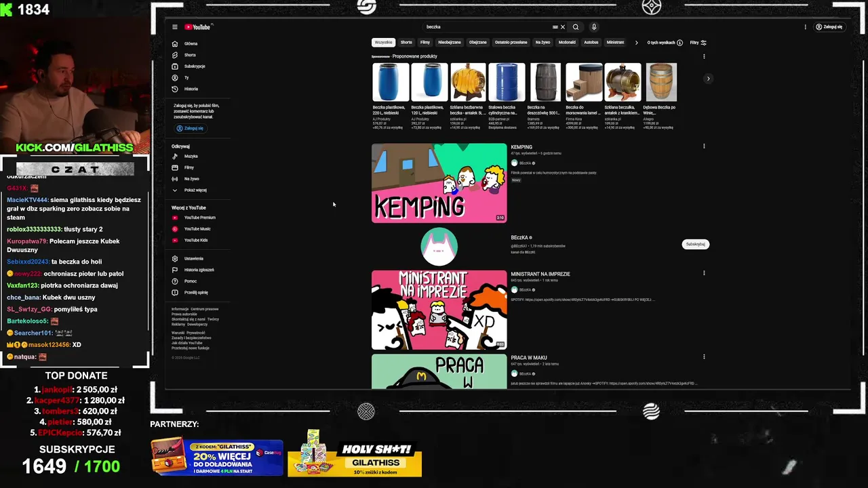The width and height of the screenshot is (868, 488).
Task: Open top-right settings three dots menu
Action: (x=806, y=27)
